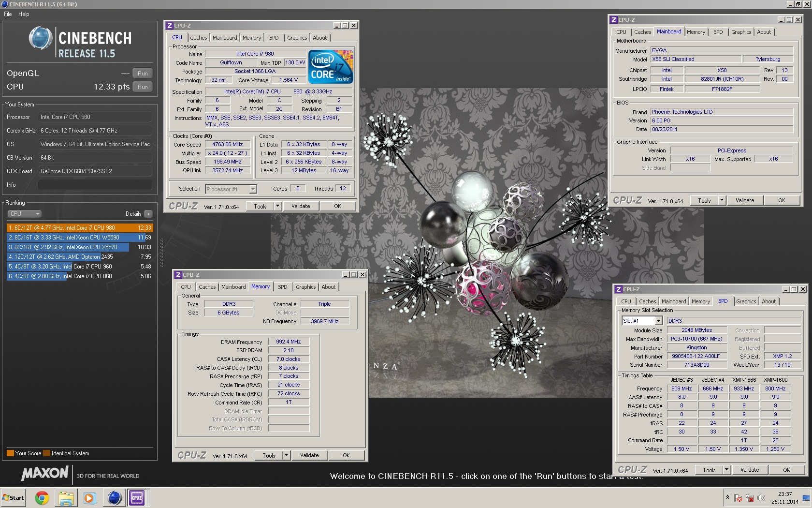
Task: Switch to SPD tab in CPU-Z CPU window
Action: tap(274, 38)
